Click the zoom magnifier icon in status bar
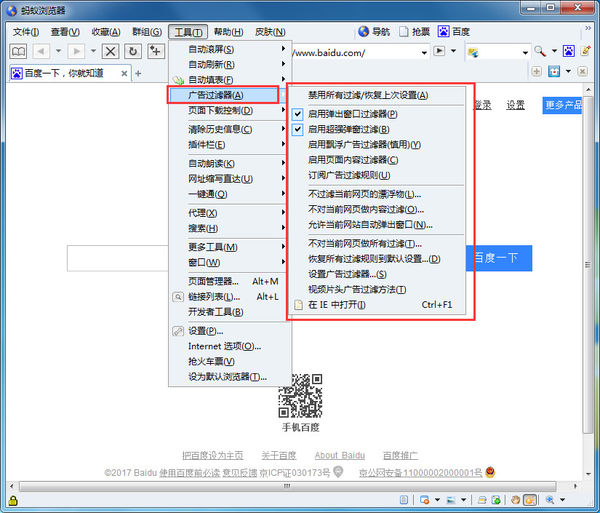The width and height of the screenshot is (600, 513). click(550, 500)
